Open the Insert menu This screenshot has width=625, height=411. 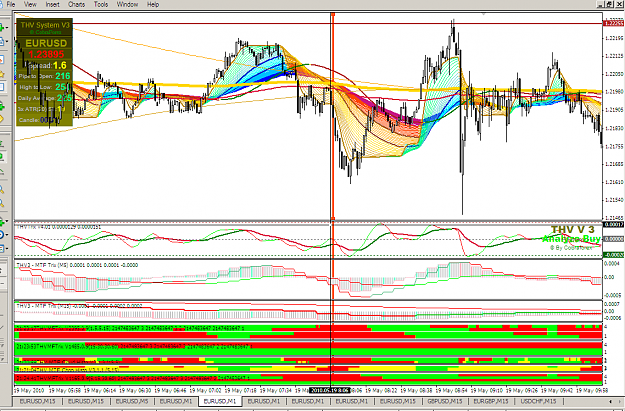pyautogui.click(x=52, y=4)
